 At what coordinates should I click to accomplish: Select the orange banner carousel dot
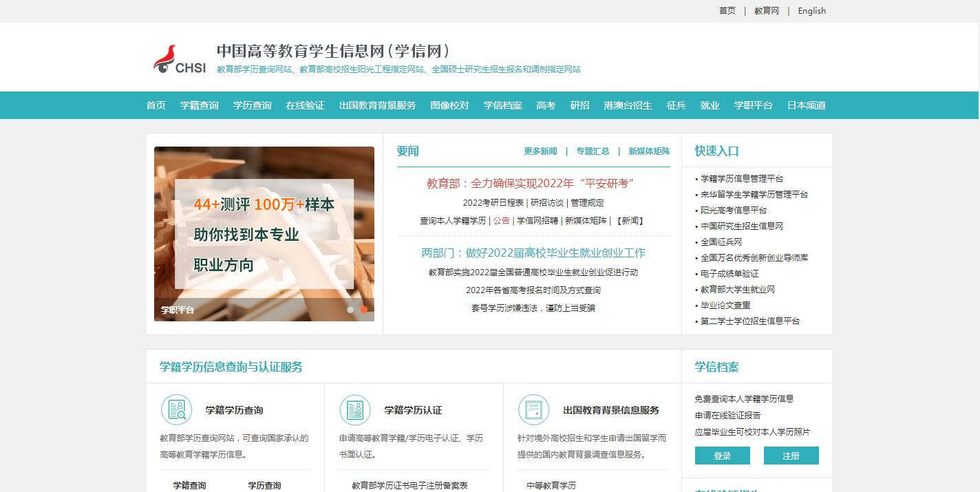tap(363, 310)
